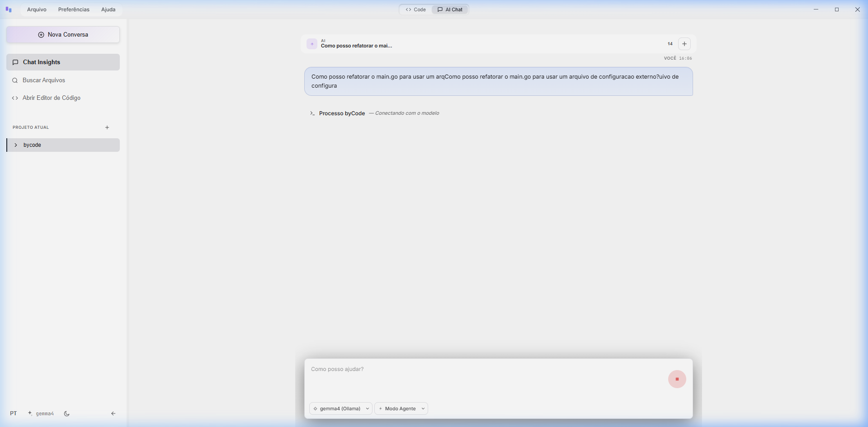The image size is (868, 427).
Task: Collapse the sidebar with the left arrow
Action: click(113, 413)
